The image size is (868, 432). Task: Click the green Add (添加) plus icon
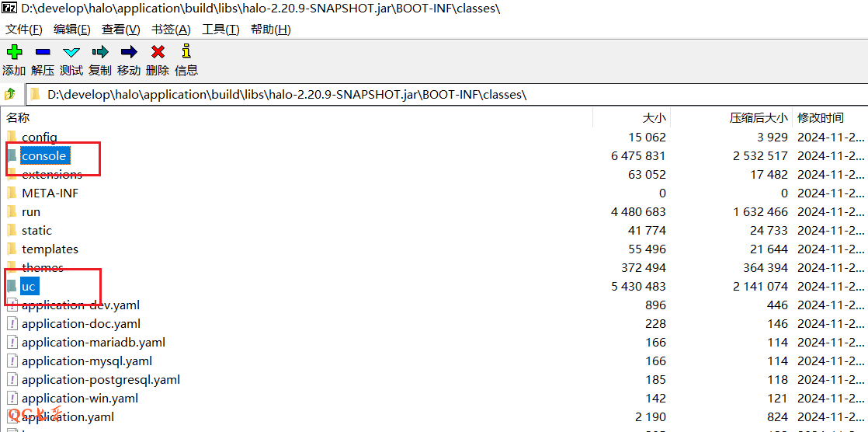(14, 53)
